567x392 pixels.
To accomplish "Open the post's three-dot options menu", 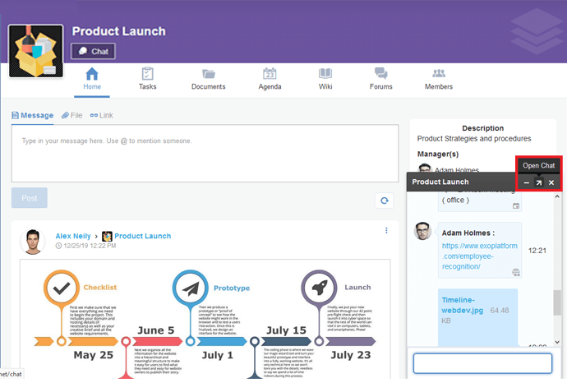I will 386,231.
